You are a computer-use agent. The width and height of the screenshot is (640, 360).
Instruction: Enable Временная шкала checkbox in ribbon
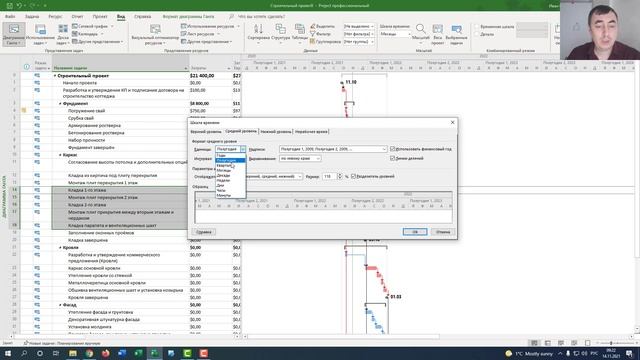click(476, 27)
